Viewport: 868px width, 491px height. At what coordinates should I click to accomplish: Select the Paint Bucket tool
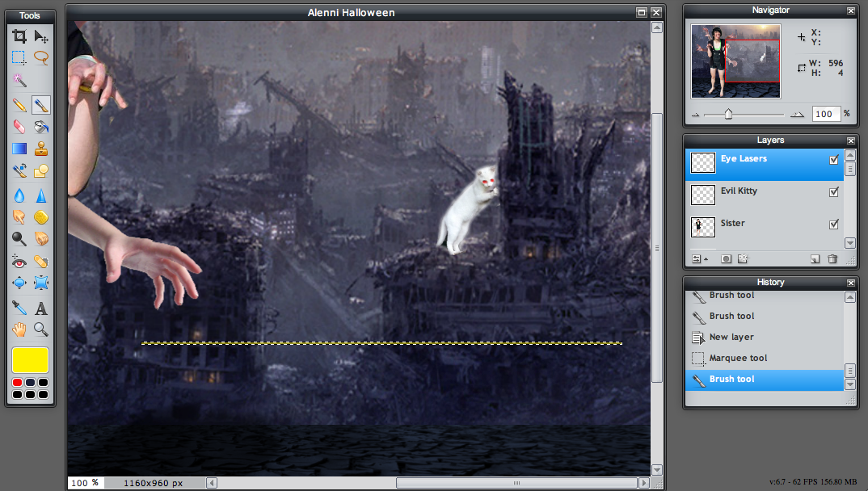point(41,127)
